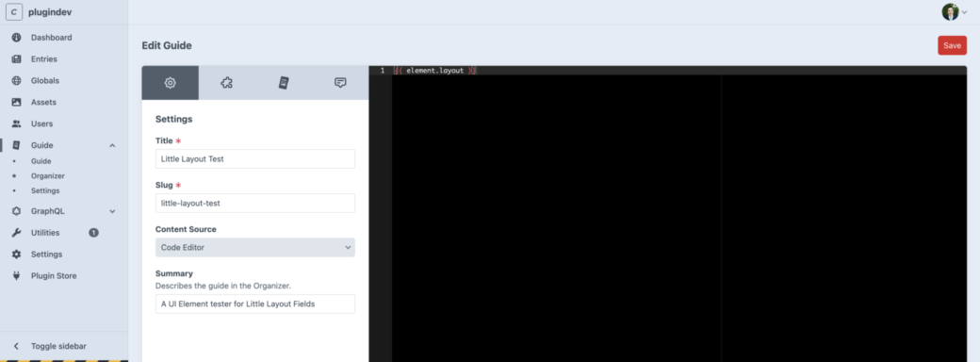The height and width of the screenshot is (362, 980).
Task: Click the GraphQL logo icon
Action: coord(16,211)
